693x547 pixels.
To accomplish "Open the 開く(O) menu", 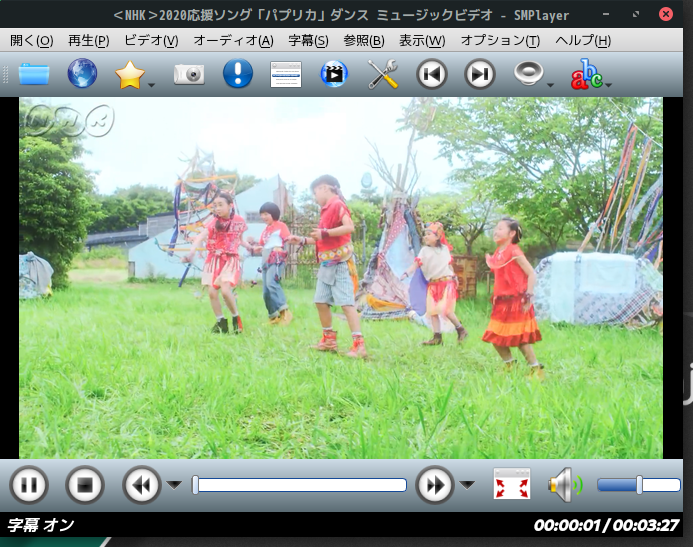I will [x=31, y=41].
